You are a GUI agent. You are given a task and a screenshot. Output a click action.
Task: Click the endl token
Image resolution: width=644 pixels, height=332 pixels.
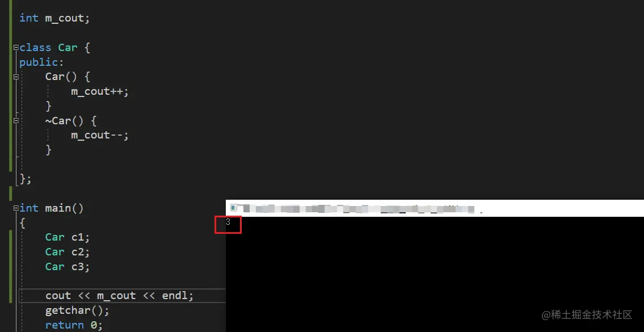tap(175, 296)
